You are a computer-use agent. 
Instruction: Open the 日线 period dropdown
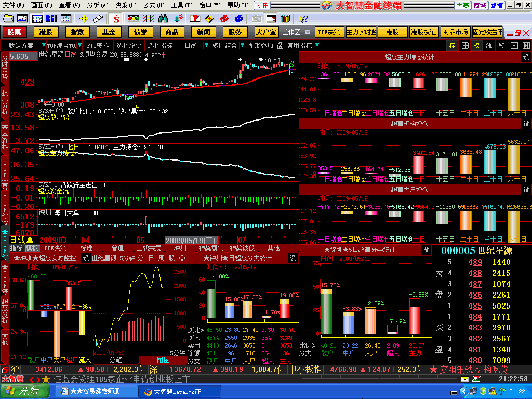(206, 45)
